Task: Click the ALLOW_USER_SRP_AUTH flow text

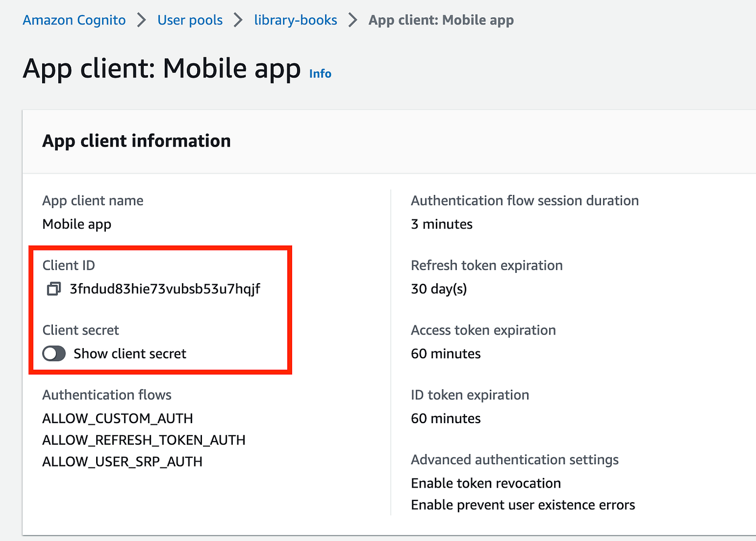Action: (x=123, y=462)
